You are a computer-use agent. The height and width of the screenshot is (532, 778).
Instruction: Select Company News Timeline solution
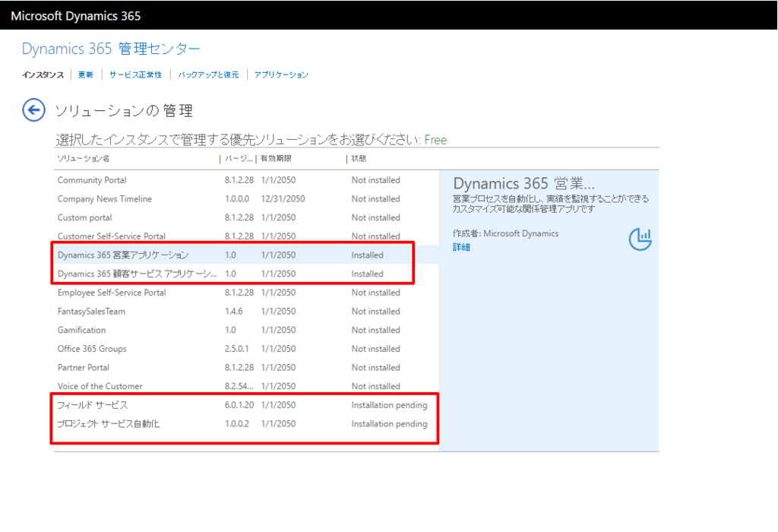coord(246,199)
